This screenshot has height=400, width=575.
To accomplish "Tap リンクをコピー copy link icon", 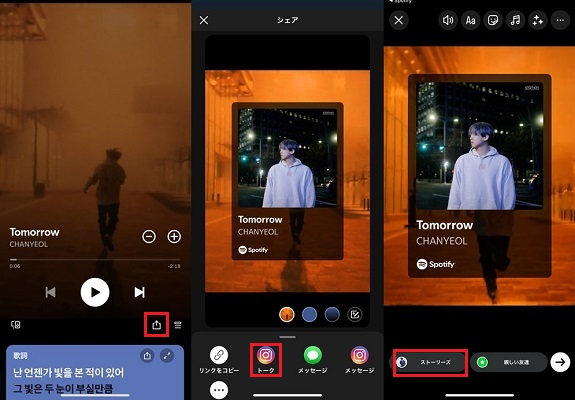I will click(219, 355).
